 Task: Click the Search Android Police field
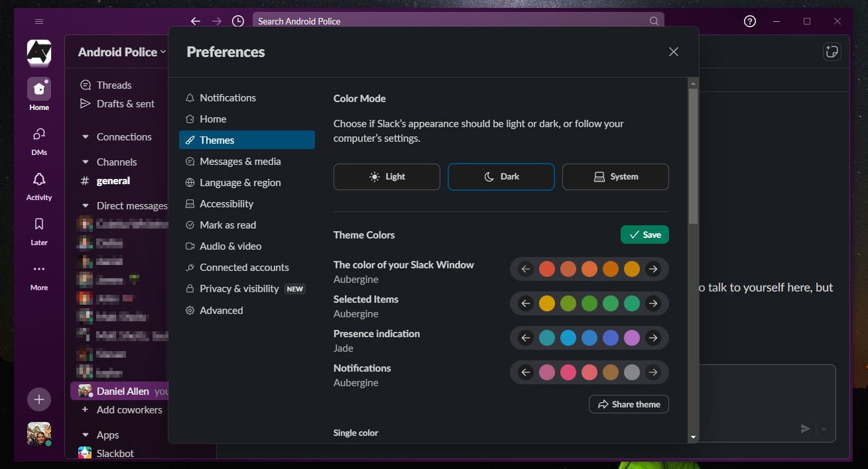[458, 21]
